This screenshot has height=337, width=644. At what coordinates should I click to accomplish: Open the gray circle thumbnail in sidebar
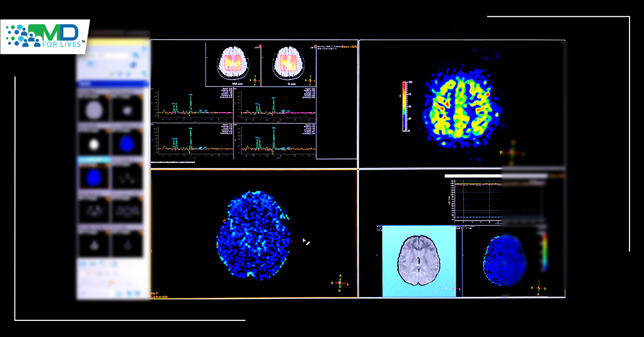click(x=93, y=109)
